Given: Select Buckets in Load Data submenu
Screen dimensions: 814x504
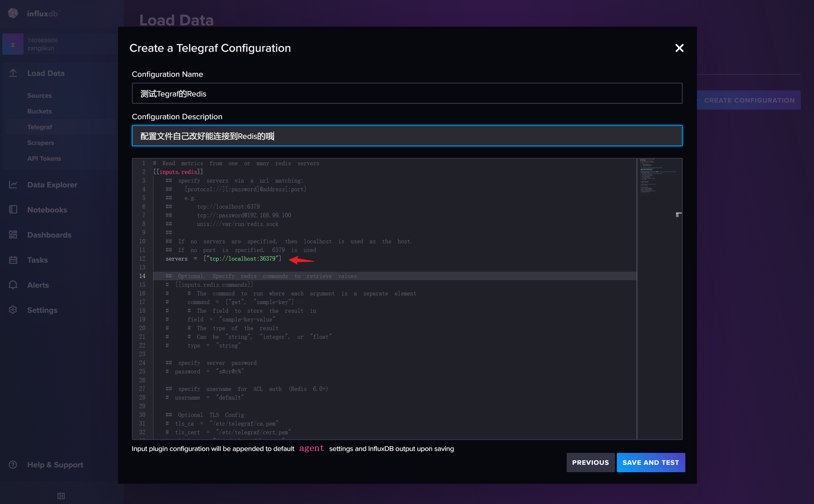Looking at the screenshot, I should (39, 111).
